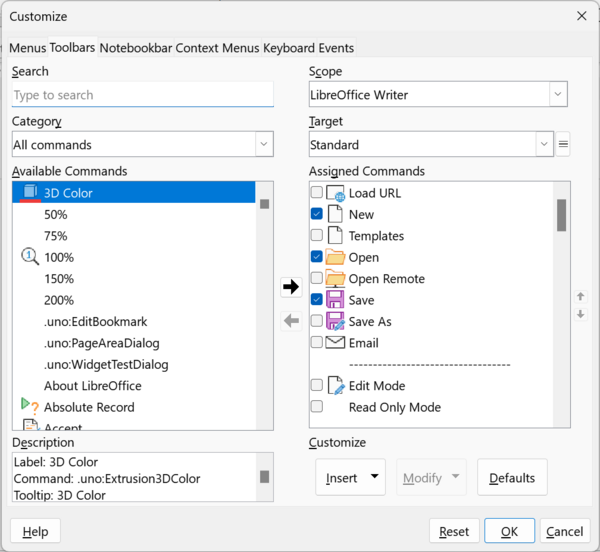The width and height of the screenshot is (600, 552).
Task: Click the Search input field
Action: click(142, 95)
